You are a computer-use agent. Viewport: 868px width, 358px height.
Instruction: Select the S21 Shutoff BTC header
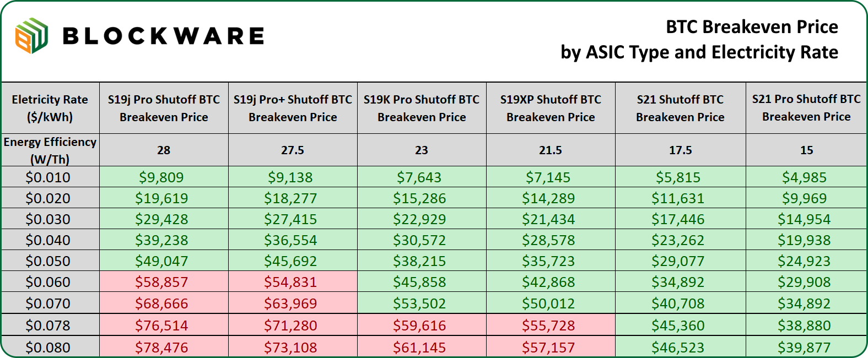pos(680,108)
